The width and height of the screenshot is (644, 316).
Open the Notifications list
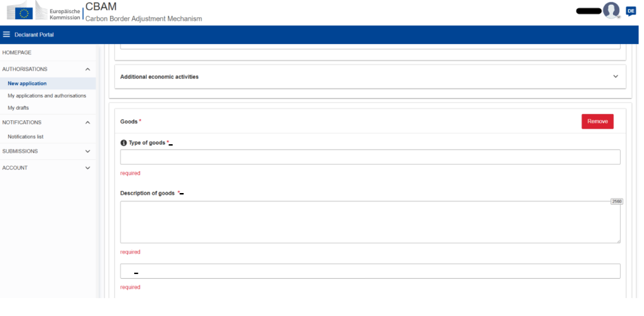25,137
